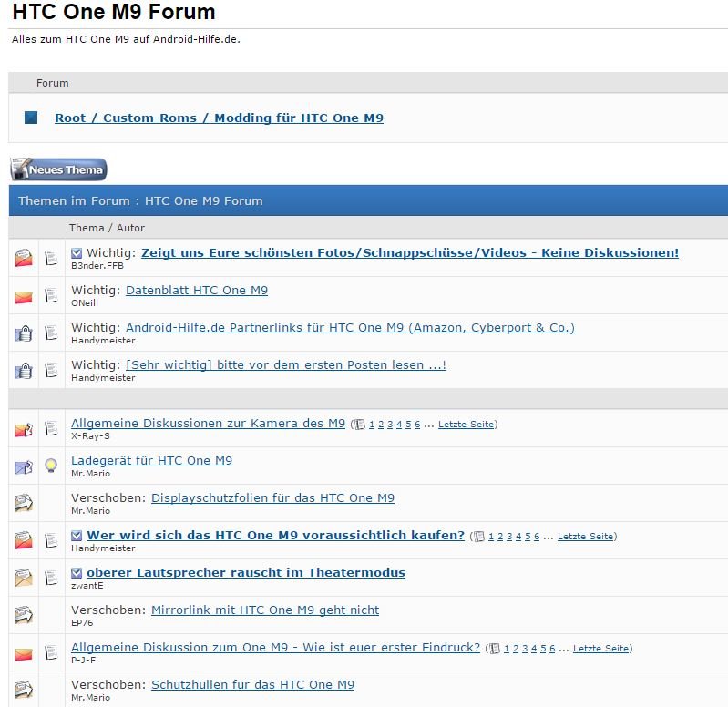Select author name ONeill
The width and height of the screenshot is (728, 707).
coord(85,303)
